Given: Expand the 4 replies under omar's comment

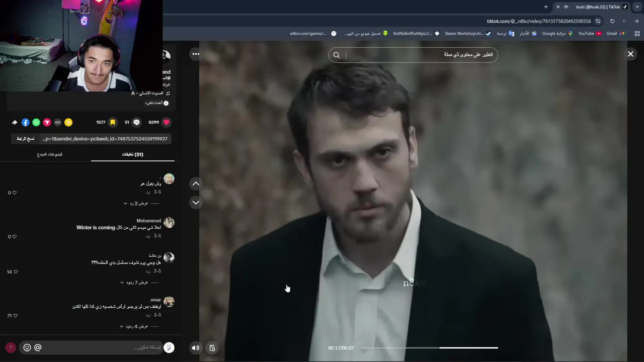Looking at the screenshot, I should 137,326.
